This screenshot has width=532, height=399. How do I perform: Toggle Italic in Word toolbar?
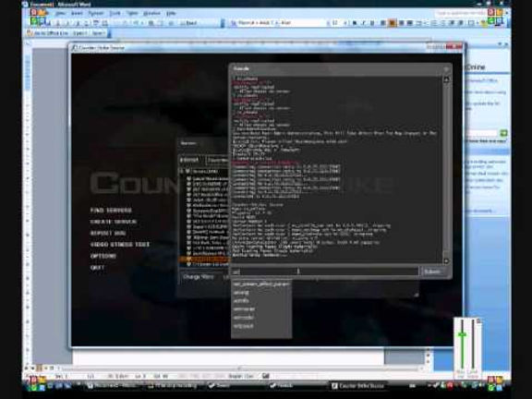tap(363, 23)
